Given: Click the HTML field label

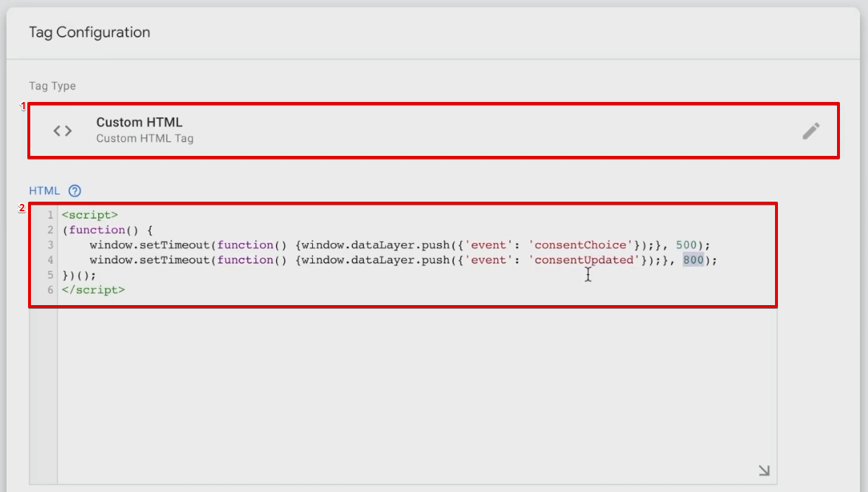Looking at the screenshot, I should 44,191.
